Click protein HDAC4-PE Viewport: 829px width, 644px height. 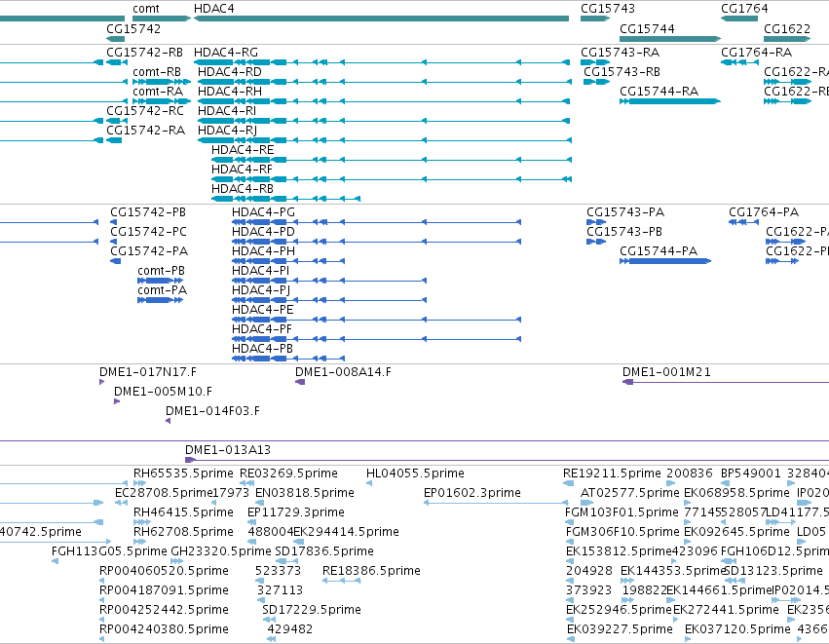tap(263, 311)
